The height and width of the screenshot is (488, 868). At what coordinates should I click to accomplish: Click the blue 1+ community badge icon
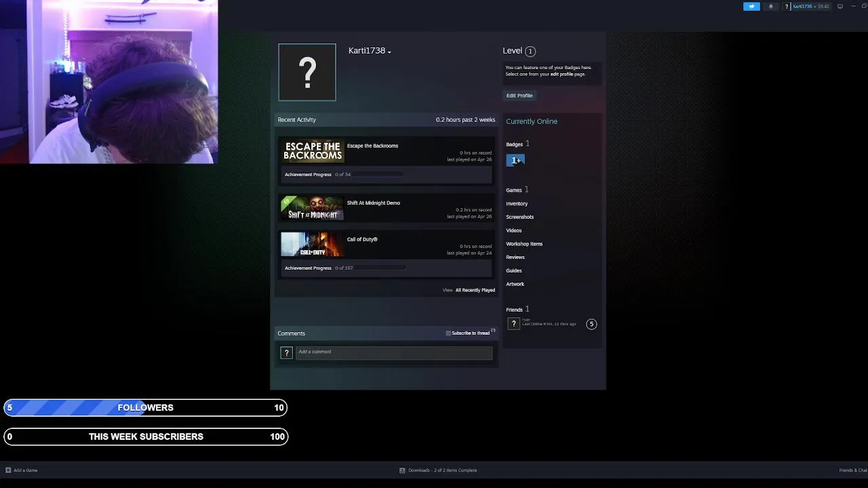point(515,161)
